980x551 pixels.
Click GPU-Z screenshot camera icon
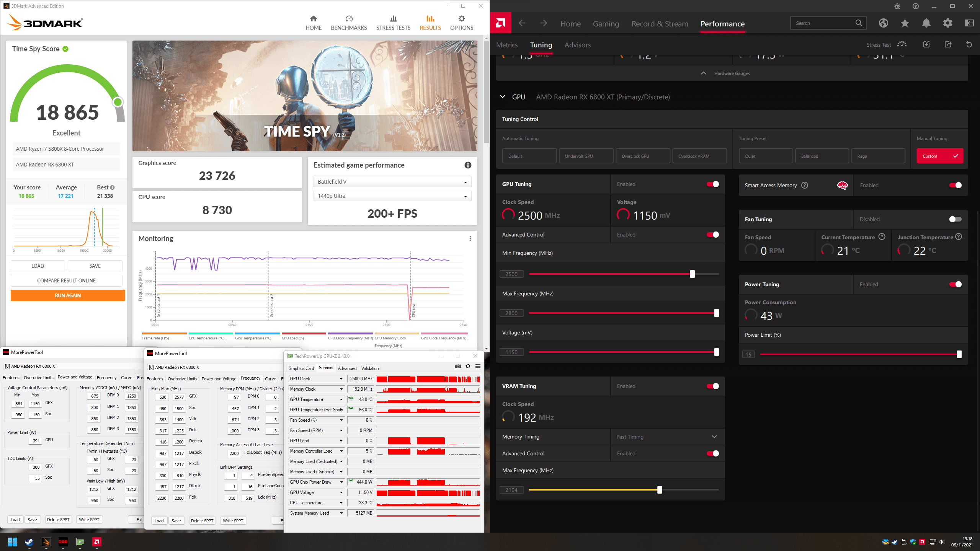point(458,366)
